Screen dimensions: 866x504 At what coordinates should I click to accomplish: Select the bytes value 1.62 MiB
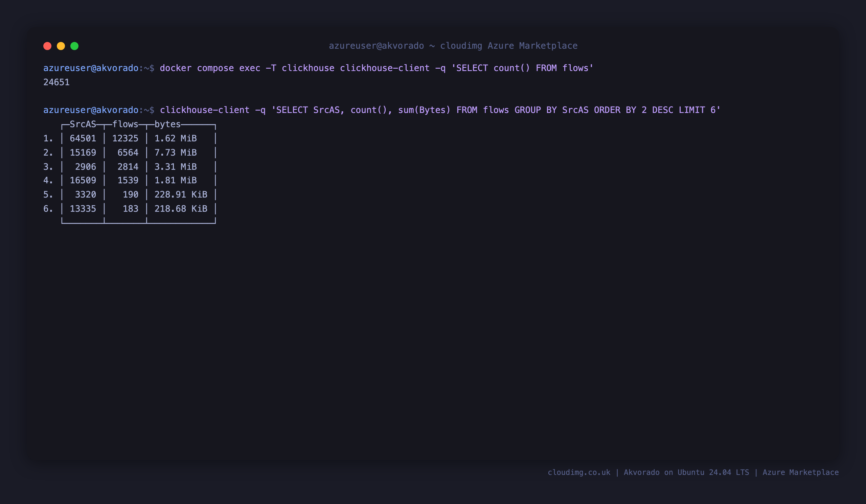coord(176,138)
